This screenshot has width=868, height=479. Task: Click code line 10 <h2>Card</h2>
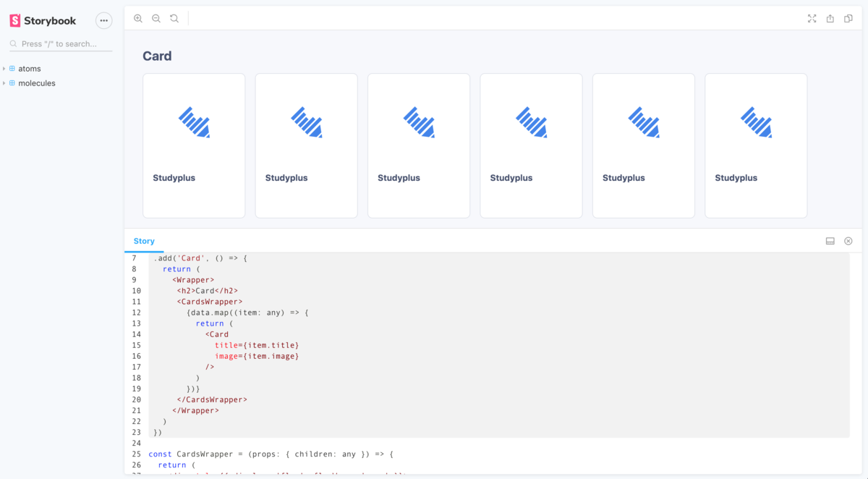(208, 291)
